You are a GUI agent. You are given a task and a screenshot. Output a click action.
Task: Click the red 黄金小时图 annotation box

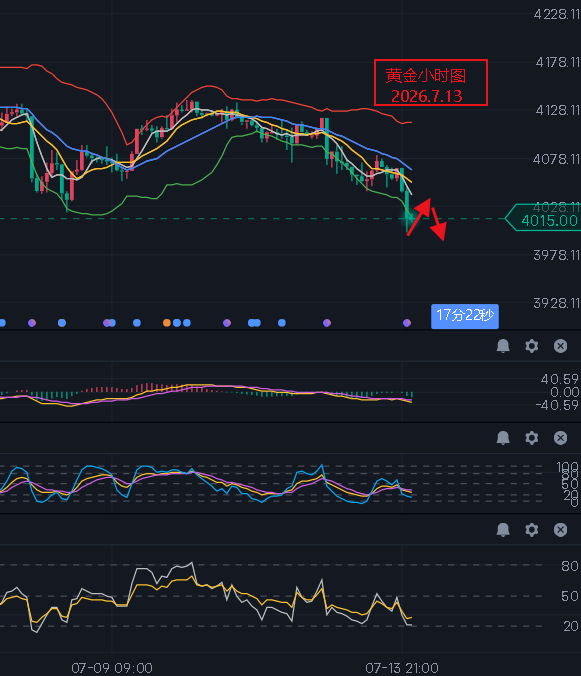point(431,82)
